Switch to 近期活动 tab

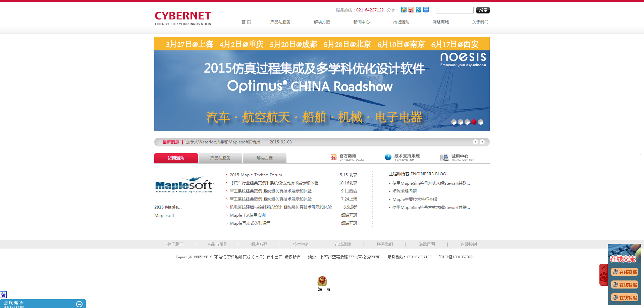[x=176, y=158]
